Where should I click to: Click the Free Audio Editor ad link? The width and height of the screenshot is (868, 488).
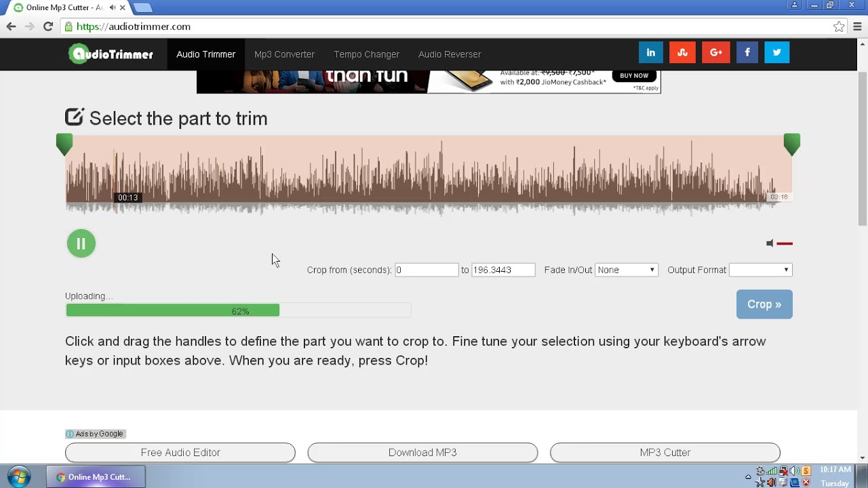point(180,452)
